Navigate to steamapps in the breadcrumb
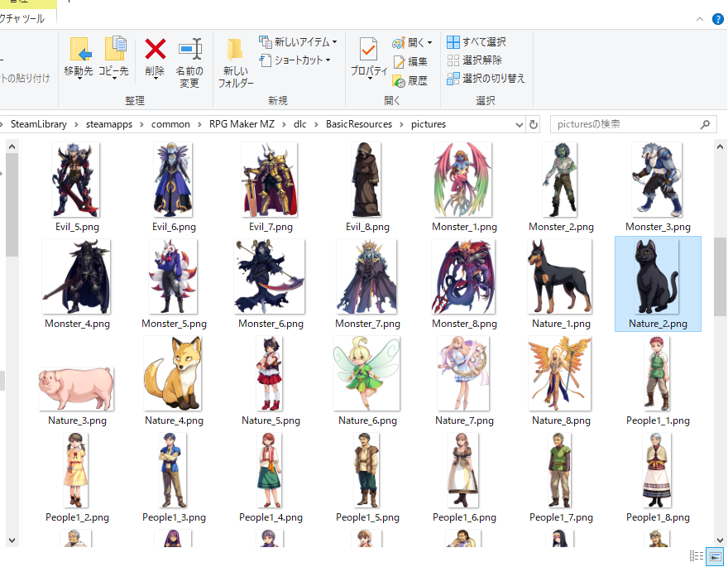 [x=109, y=124]
